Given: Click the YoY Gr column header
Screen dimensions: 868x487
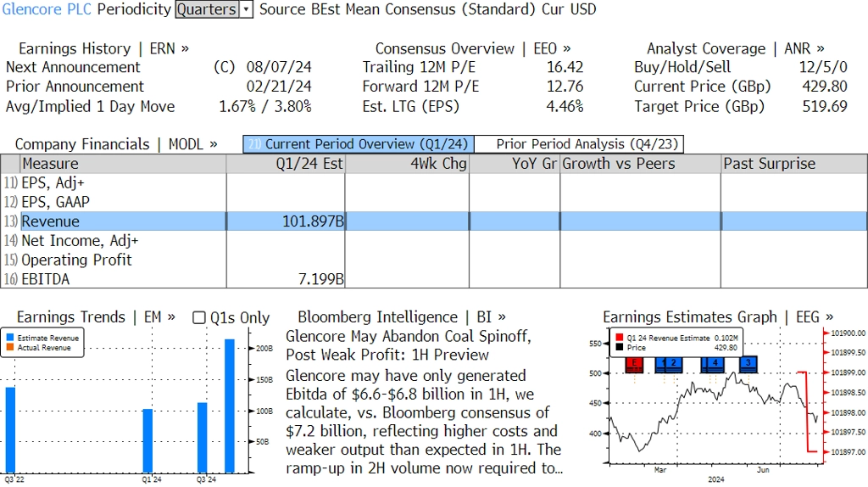Looking at the screenshot, I should 515,164.
